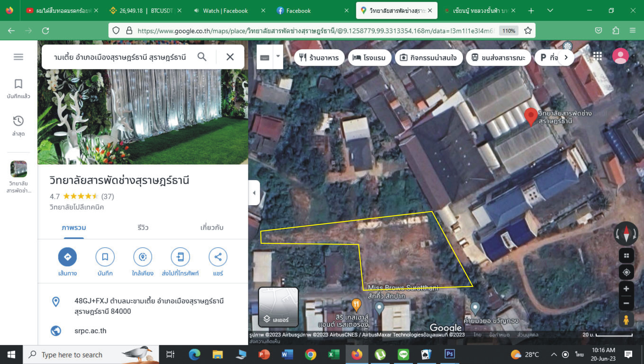The width and height of the screenshot is (644, 364).
Task: Click the blue Directions (เส้นทาง) icon
Action: click(x=68, y=257)
